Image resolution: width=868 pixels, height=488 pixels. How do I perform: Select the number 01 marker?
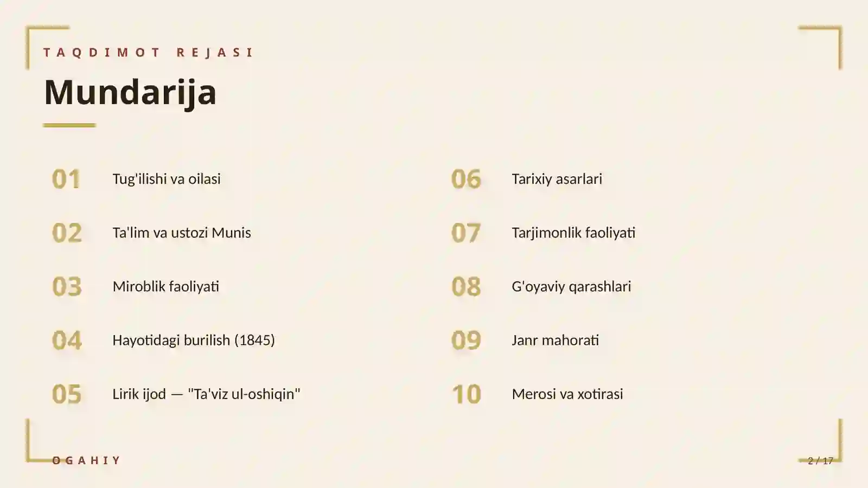coord(66,179)
